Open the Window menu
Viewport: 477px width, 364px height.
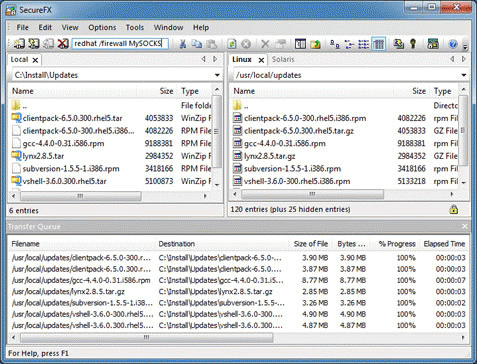(168, 28)
